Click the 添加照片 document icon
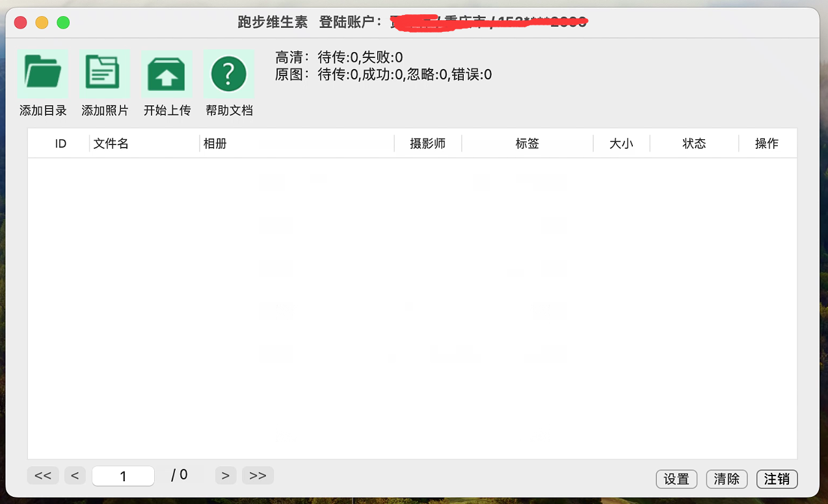 [105, 73]
